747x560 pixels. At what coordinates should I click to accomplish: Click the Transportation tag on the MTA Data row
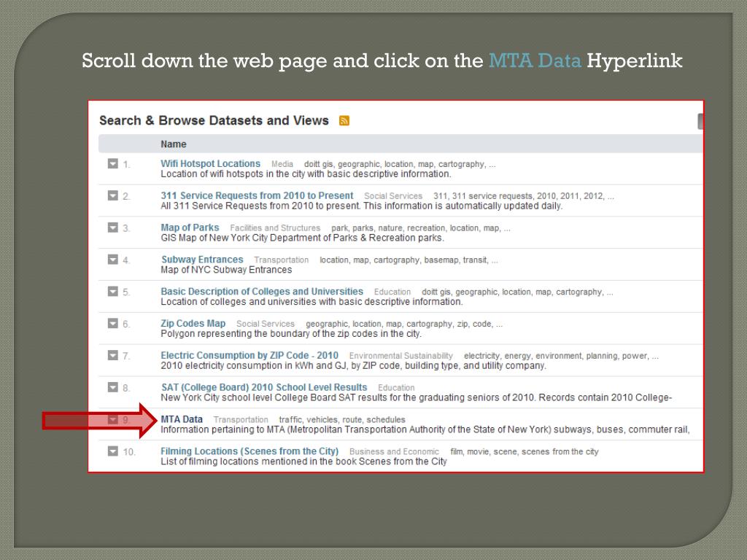[x=241, y=419]
